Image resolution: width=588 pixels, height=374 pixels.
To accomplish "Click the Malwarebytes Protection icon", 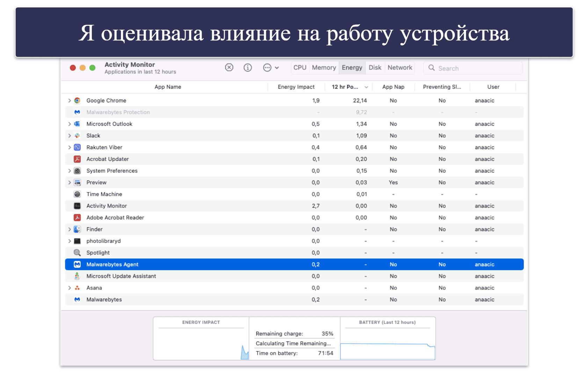I will [x=77, y=112].
